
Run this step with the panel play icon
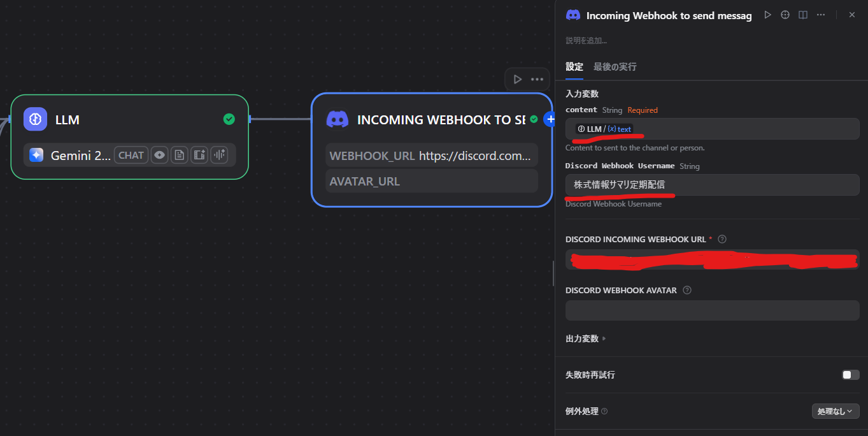pos(768,15)
